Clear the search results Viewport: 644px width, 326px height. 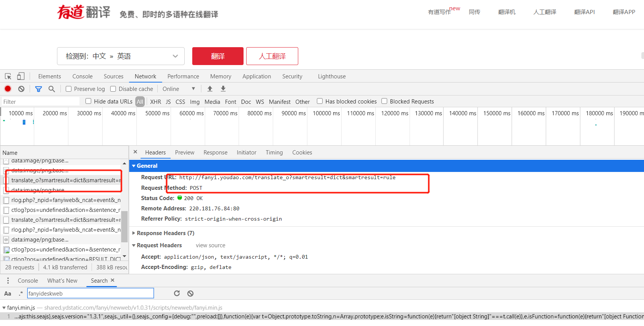tap(190, 293)
